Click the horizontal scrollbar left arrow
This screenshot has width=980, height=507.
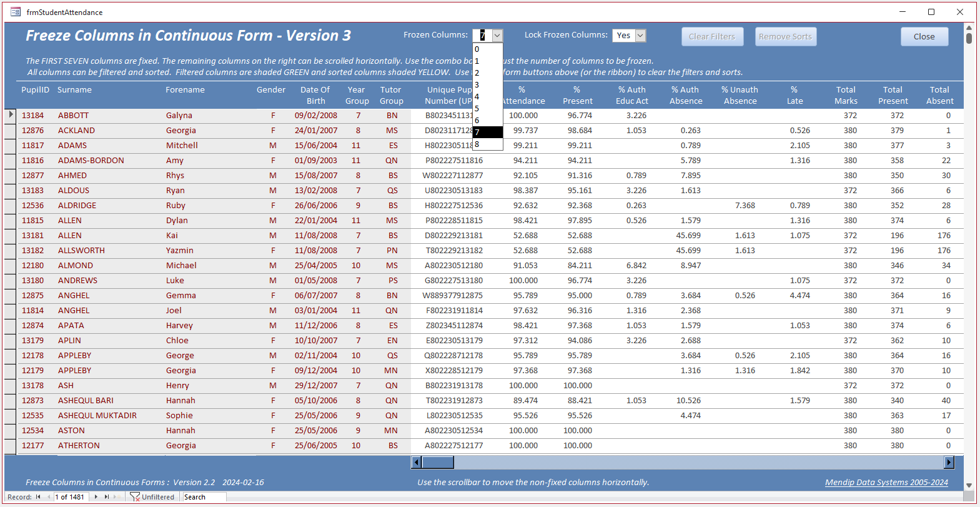point(417,463)
